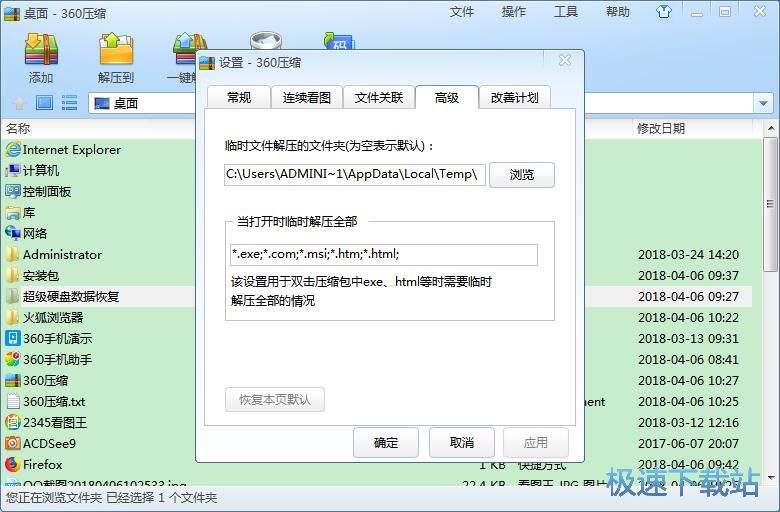Click the scrollbar up arrow

pos(771,128)
